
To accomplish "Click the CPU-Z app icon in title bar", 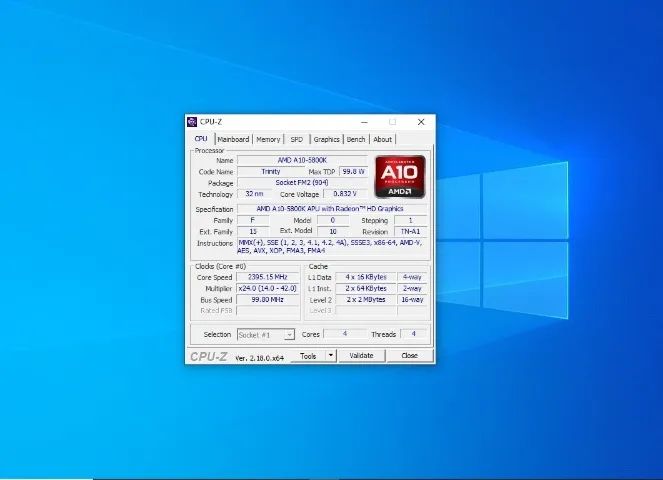I will pos(192,122).
